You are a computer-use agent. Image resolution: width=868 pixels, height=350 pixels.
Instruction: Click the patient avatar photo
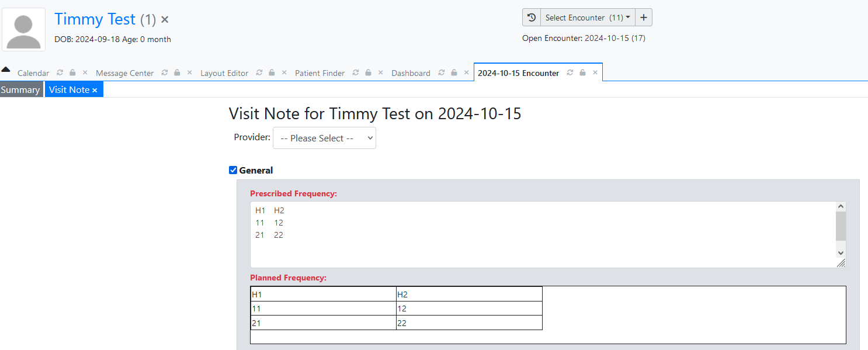point(24,29)
